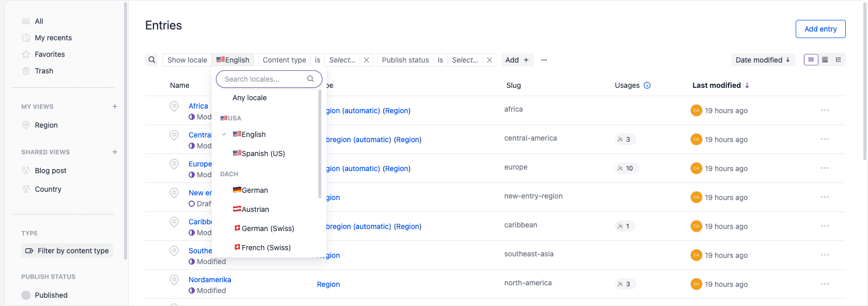Open row actions for caribbean entry
The image size is (868, 306).
[x=825, y=226]
